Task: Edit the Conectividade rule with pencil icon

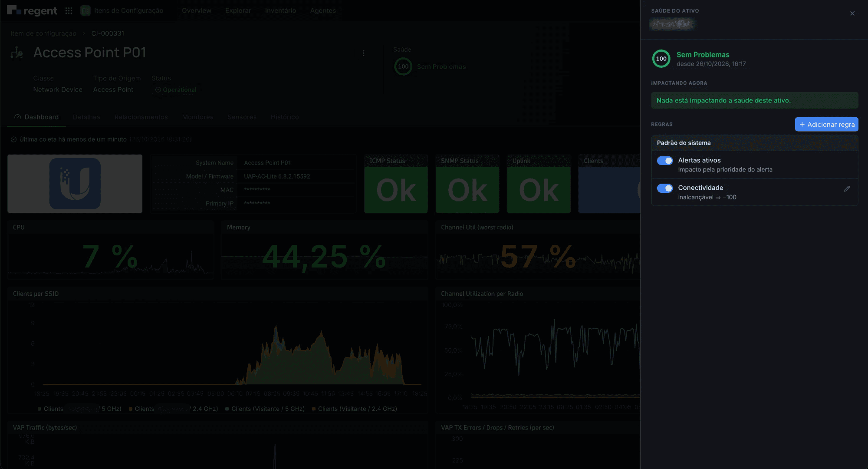Action: click(847, 189)
